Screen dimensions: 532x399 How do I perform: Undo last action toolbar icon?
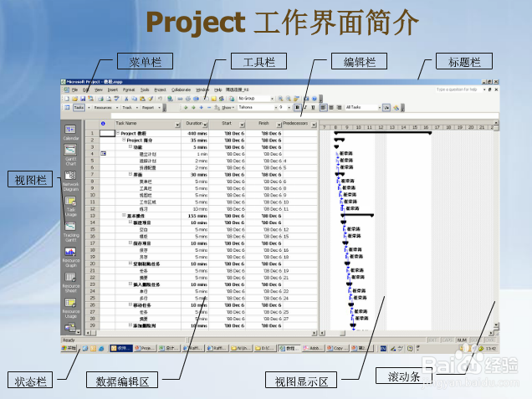pos(160,99)
